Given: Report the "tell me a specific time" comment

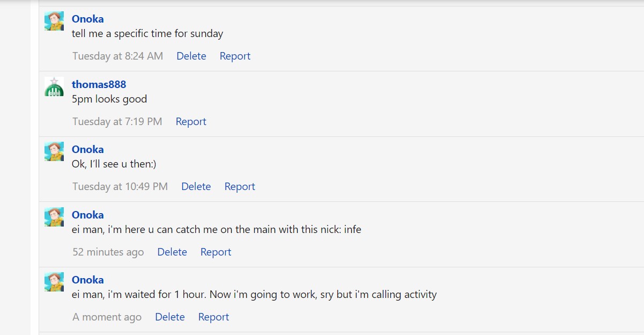Looking at the screenshot, I should click(235, 56).
